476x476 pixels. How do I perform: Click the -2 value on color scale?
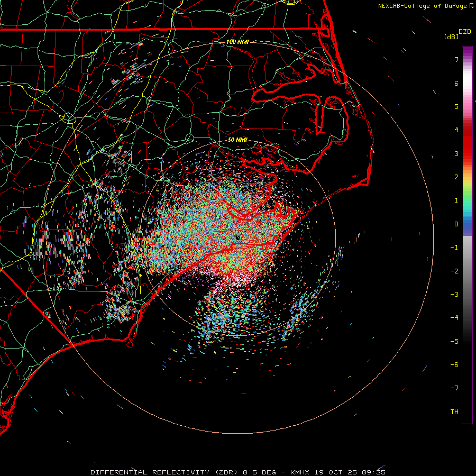pos(454,271)
